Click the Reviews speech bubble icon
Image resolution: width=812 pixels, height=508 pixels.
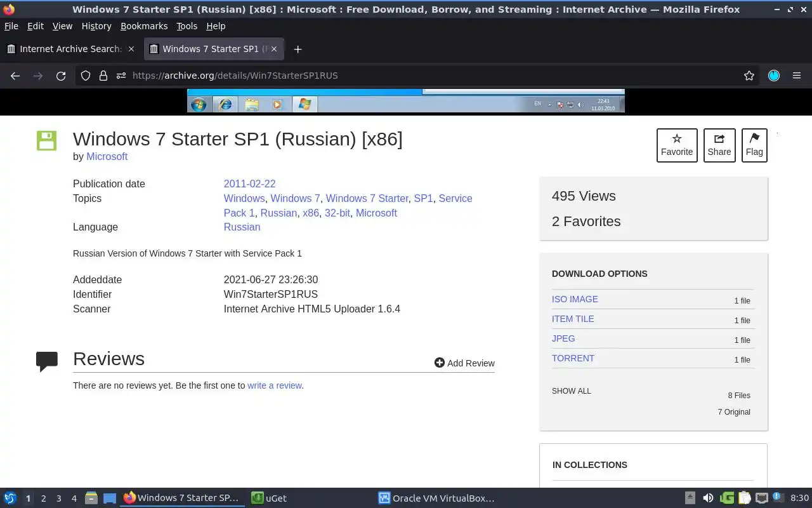click(47, 361)
